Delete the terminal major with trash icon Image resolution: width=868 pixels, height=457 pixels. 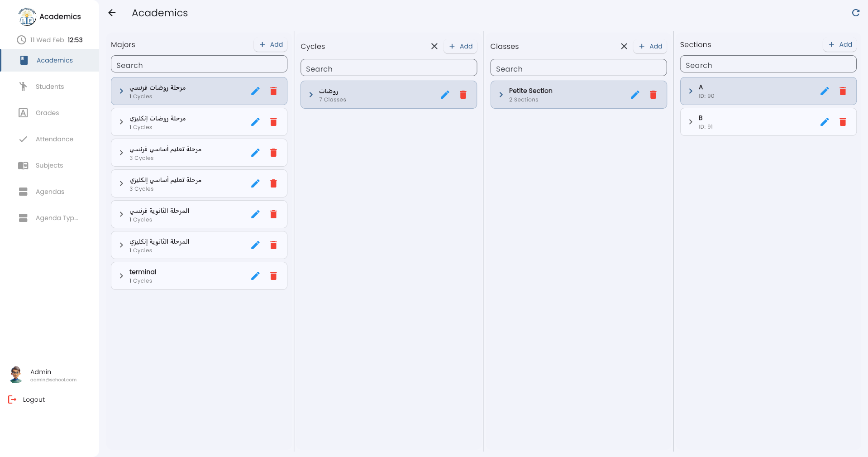coord(273,276)
